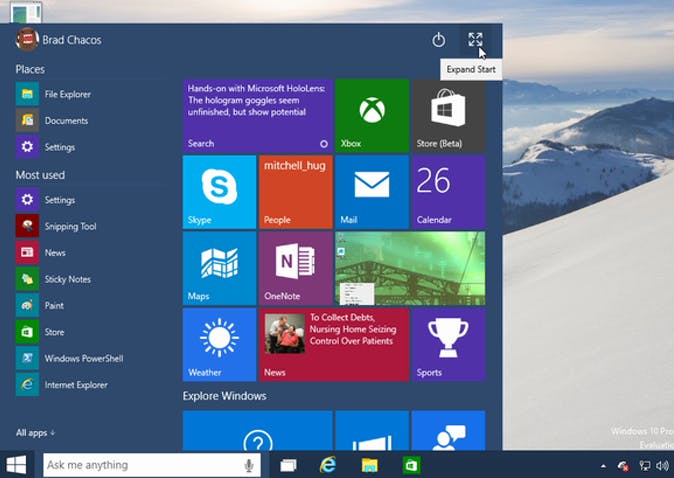Click the 'Places' heading text

click(x=30, y=69)
